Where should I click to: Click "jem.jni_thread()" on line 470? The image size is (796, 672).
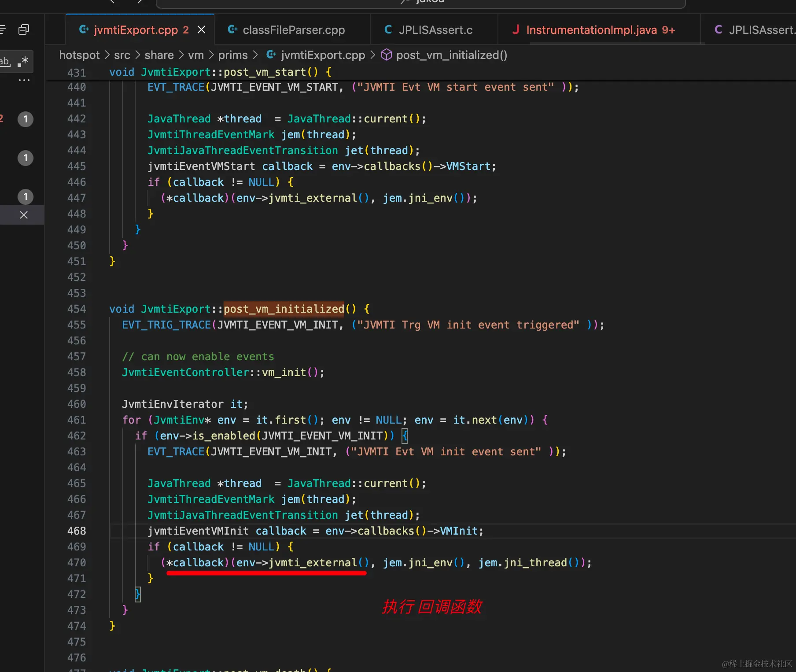coord(529,562)
